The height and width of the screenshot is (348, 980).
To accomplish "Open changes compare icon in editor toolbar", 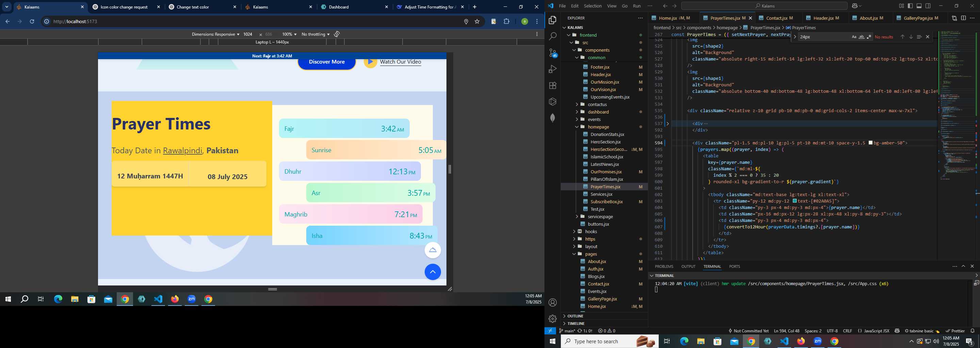I will (x=954, y=18).
